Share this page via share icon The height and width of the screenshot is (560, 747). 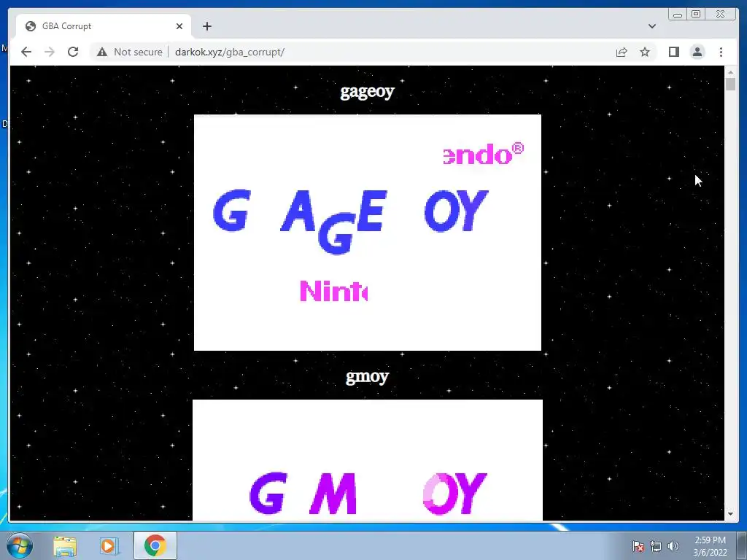tap(622, 52)
